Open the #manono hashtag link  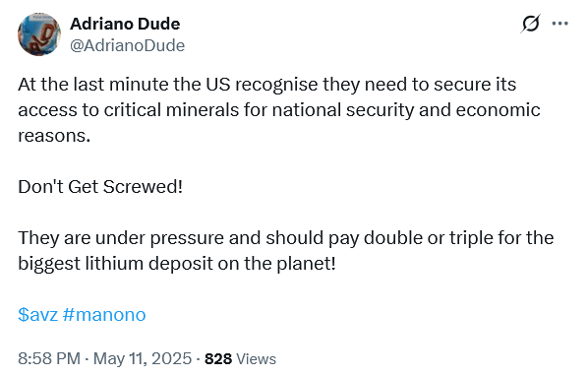click(x=104, y=314)
